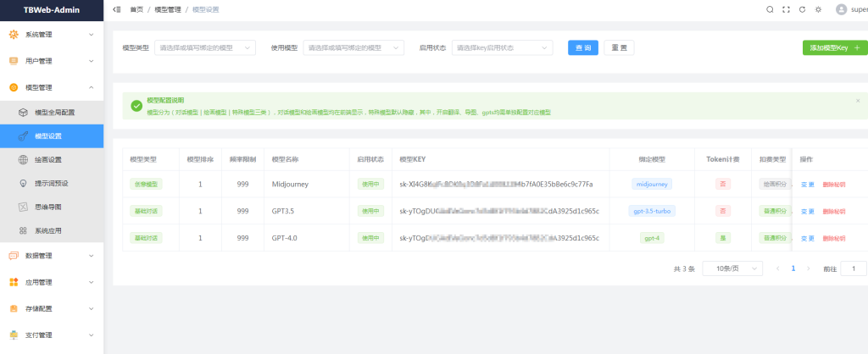Click the 前往 page number input field

[853, 268]
